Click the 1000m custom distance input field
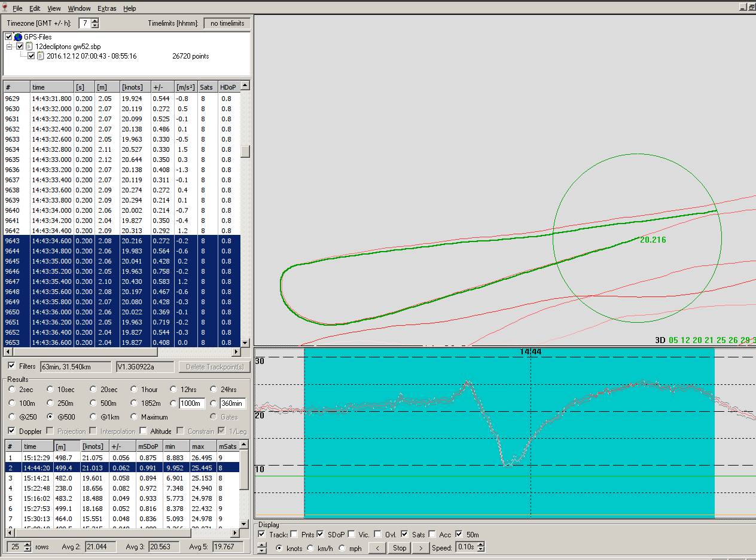 pyautogui.click(x=192, y=403)
